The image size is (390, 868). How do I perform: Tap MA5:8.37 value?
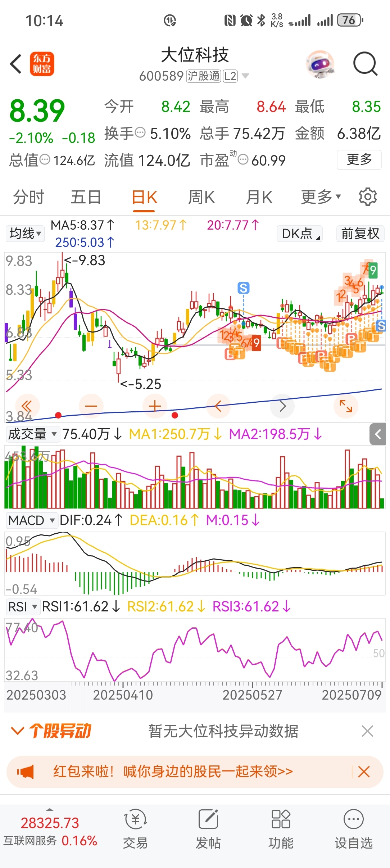[82, 225]
